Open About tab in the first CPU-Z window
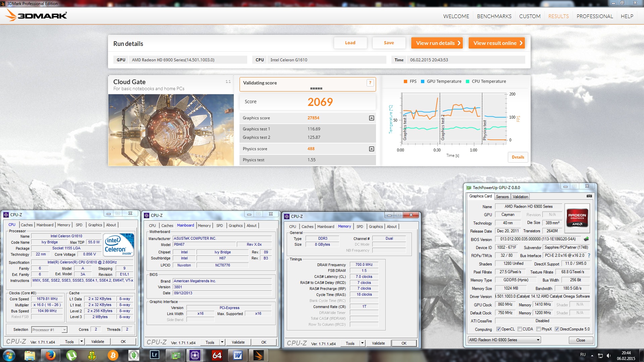The image size is (644, 362). point(111,225)
